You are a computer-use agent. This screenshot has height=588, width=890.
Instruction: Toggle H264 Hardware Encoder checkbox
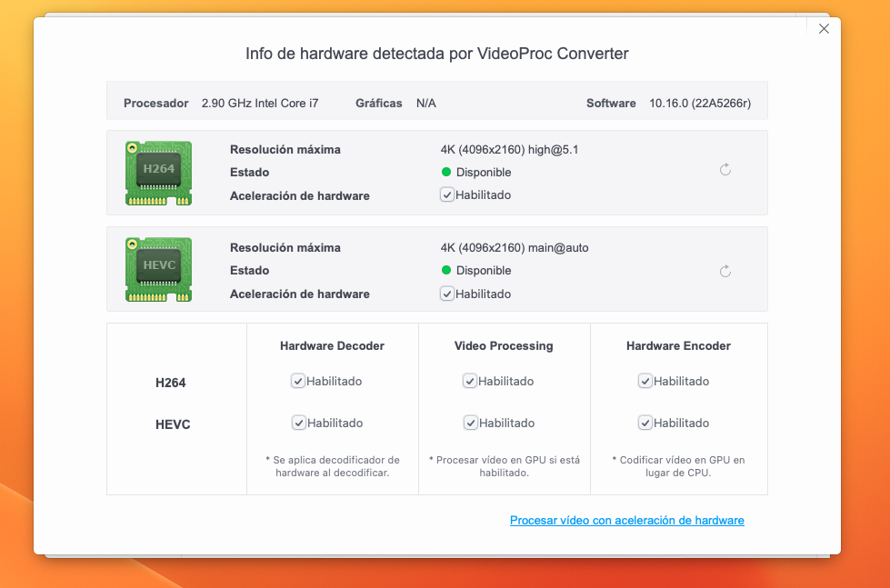point(645,381)
